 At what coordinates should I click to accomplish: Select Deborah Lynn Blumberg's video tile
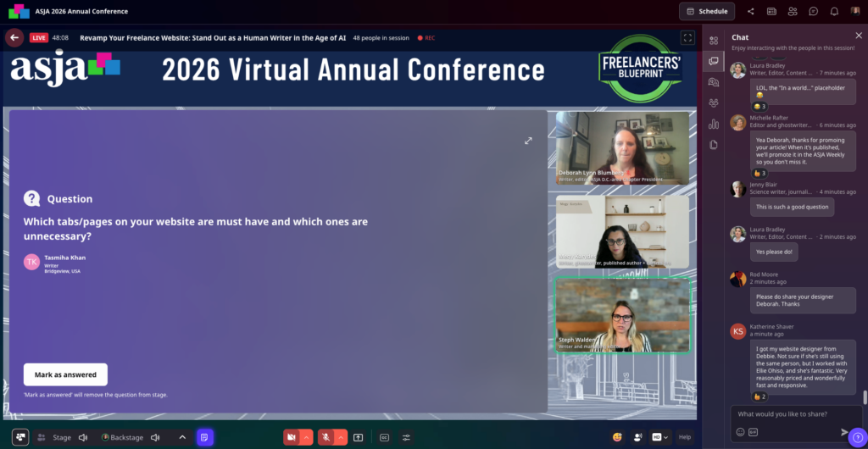coord(622,148)
